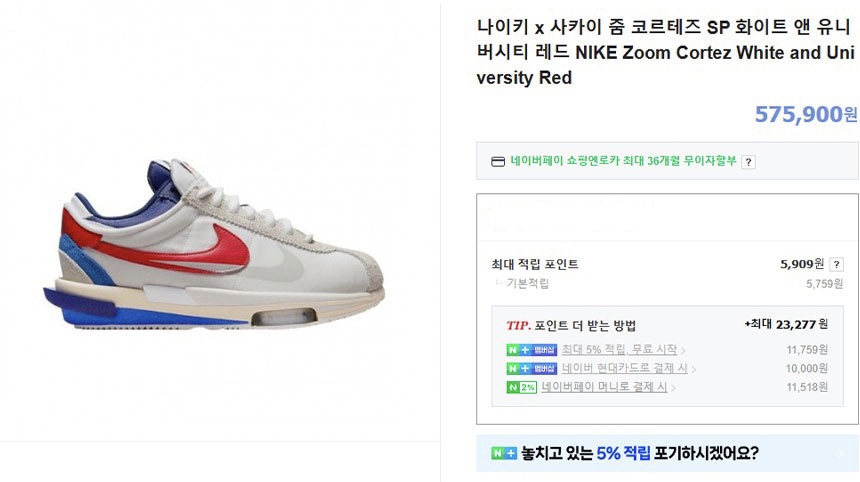
Task: Expand the chevron after 네이버 현대카드로 결제 시
Action: point(693,369)
